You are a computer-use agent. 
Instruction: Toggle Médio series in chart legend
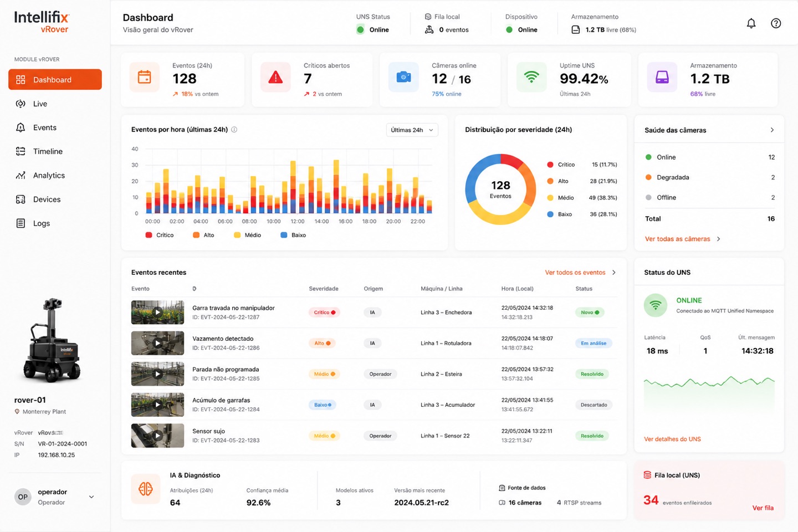pos(247,235)
